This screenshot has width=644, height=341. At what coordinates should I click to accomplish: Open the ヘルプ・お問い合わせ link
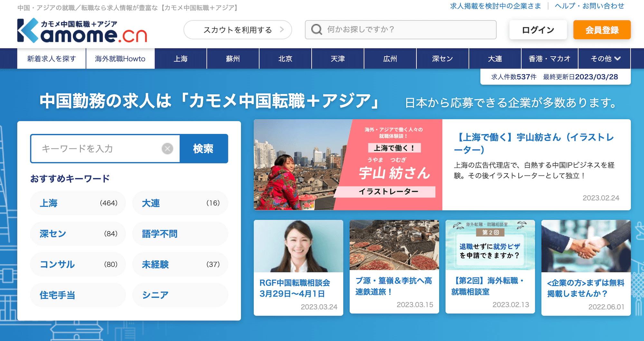pyautogui.click(x=589, y=6)
